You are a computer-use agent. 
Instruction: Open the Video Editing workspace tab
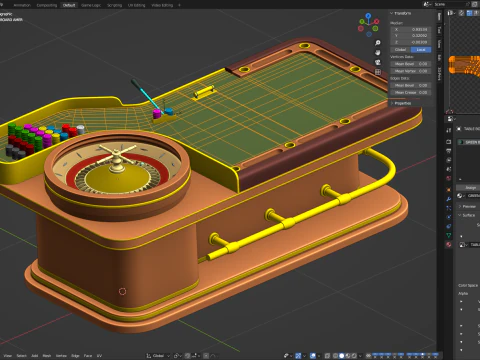162,5
